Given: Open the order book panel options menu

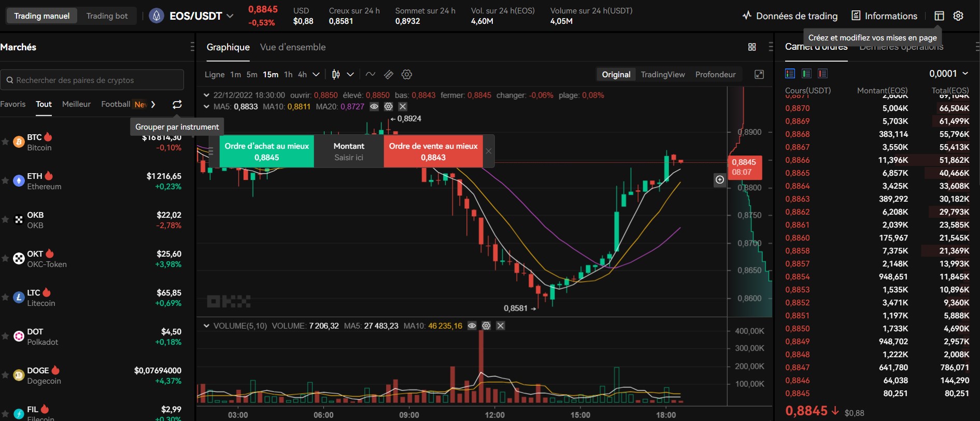Looking at the screenshot, I should (977, 47).
